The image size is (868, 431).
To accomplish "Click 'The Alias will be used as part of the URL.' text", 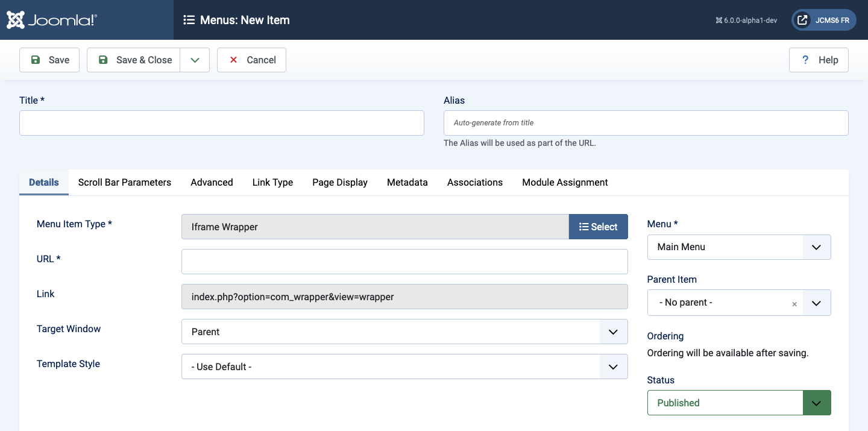I will (520, 143).
